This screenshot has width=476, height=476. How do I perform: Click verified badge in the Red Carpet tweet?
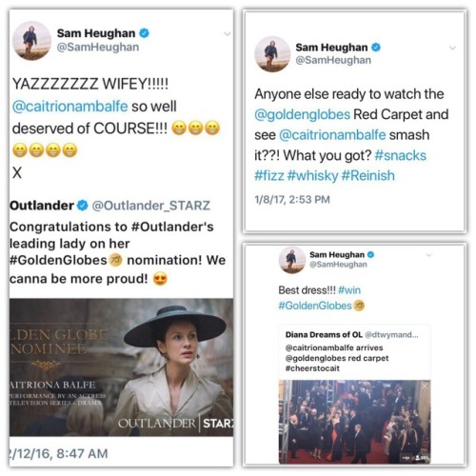(376, 48)
